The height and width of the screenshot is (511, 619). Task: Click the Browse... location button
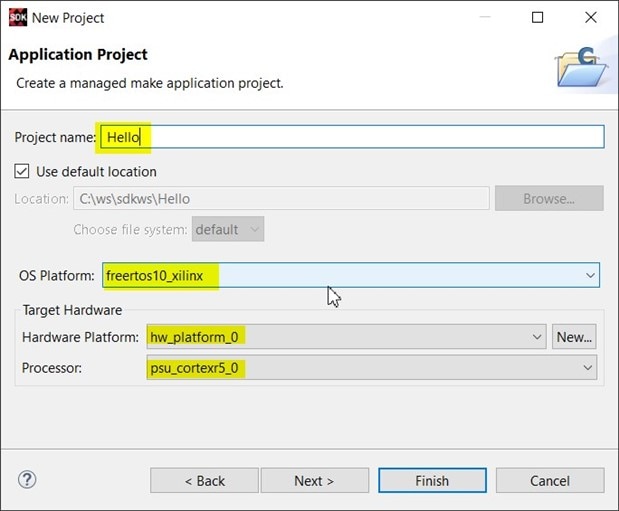click(x=549, y=198)
